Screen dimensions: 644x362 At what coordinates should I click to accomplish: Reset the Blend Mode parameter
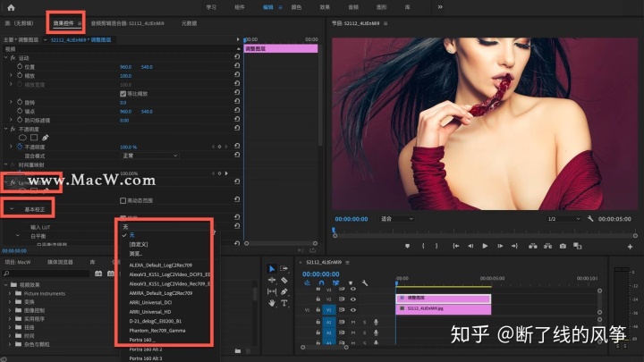click(x=237, y=155)
